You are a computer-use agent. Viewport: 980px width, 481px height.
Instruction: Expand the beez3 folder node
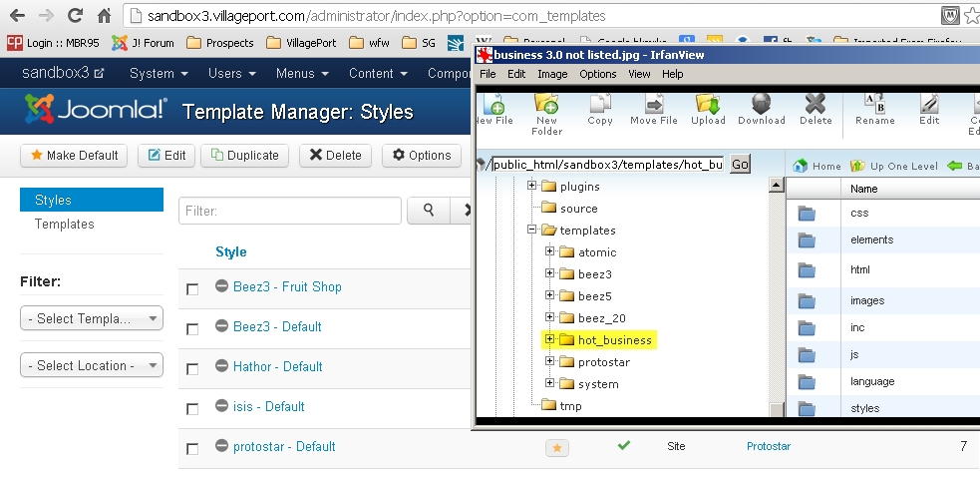click(550, 272)
